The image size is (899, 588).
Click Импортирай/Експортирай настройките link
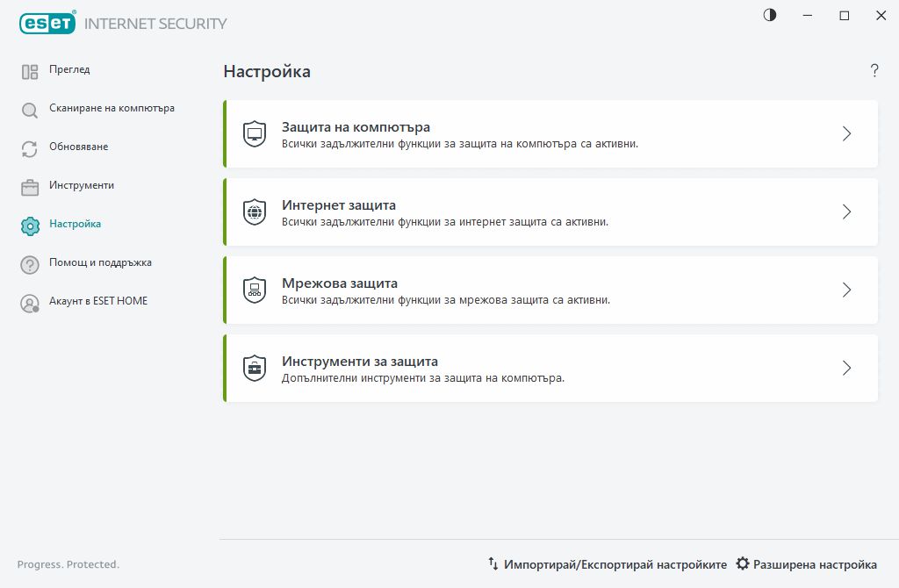pyautogui.click(x=608, y=564)
